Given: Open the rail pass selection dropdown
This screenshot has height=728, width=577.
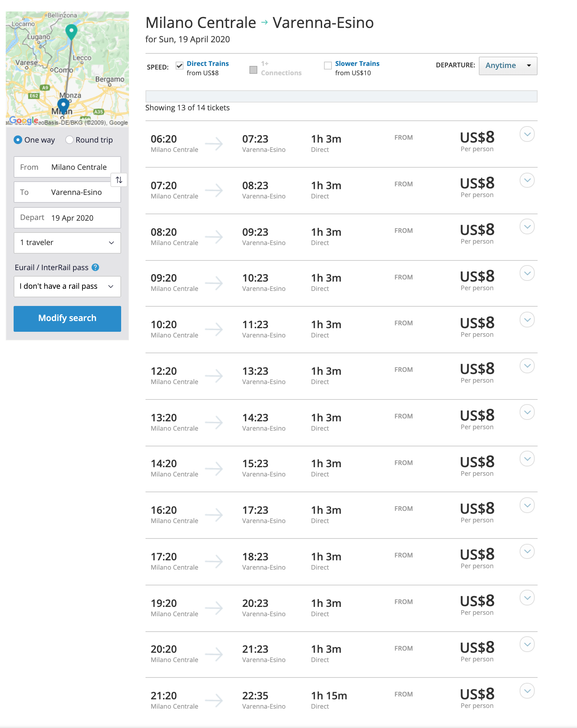Looking at the screenshot, I should coord(67,286).
